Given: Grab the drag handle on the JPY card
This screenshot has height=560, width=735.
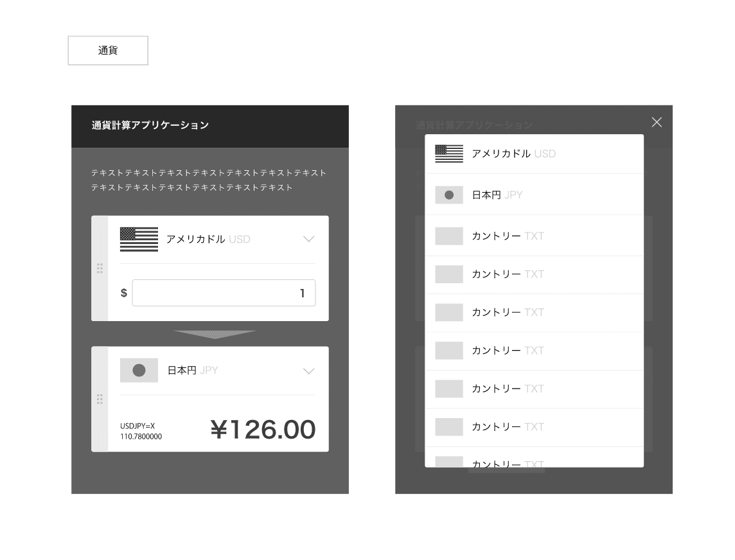Looking at the screenshot, I should pos(100,399).
